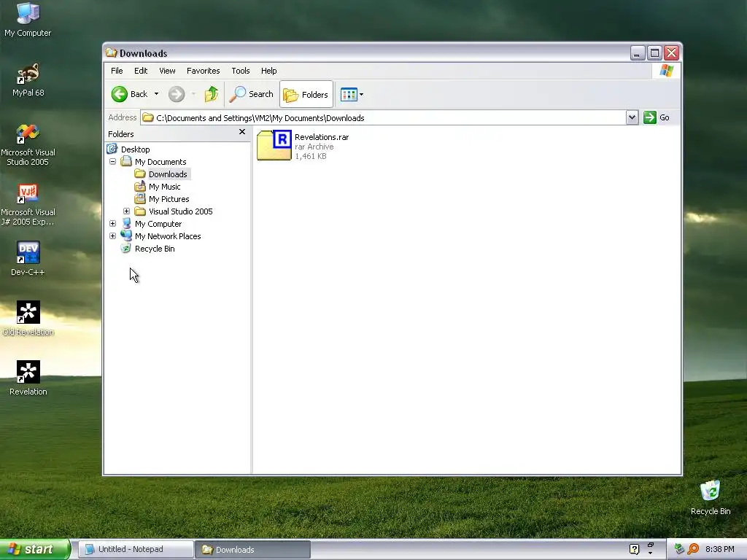The width and height of the screenshot is (747, 560).
Task: Open the Favorites menu
Action: (203, 71)
